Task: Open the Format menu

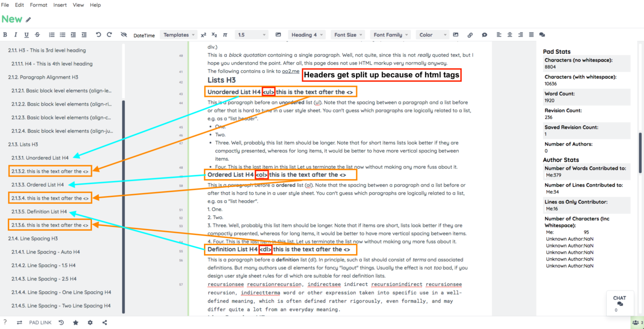Action: 38,5
